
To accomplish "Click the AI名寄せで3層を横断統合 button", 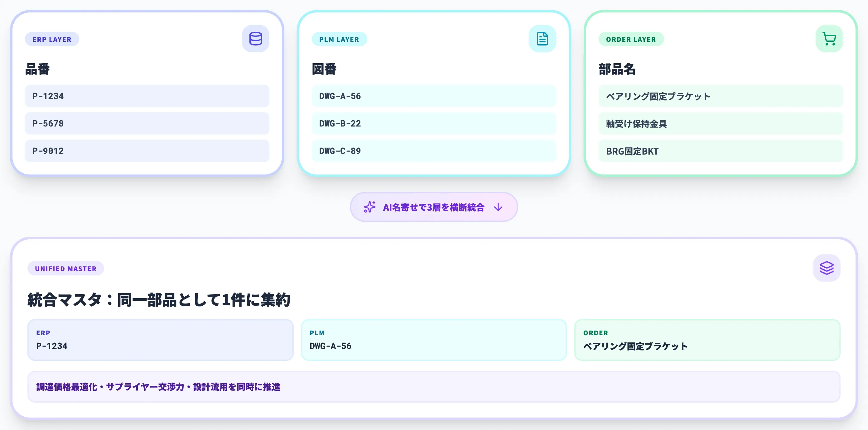I will tap(434, 208).
